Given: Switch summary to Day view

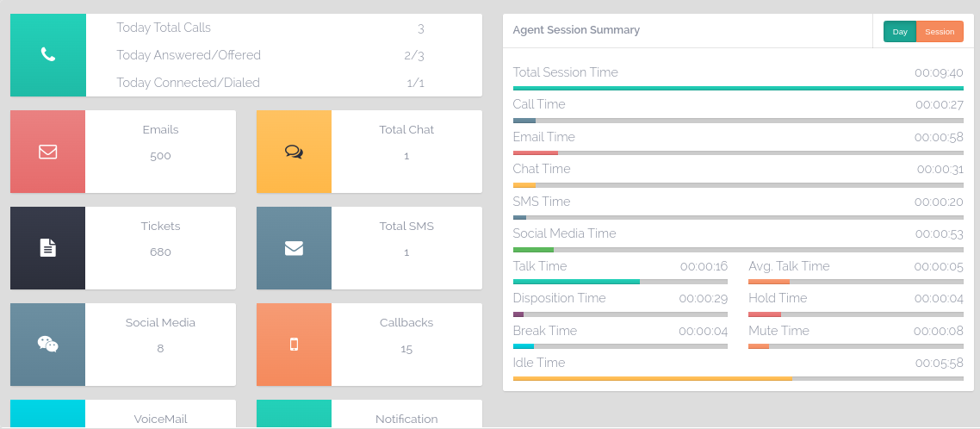Looking at the screenshot, I should pos(900,32).
